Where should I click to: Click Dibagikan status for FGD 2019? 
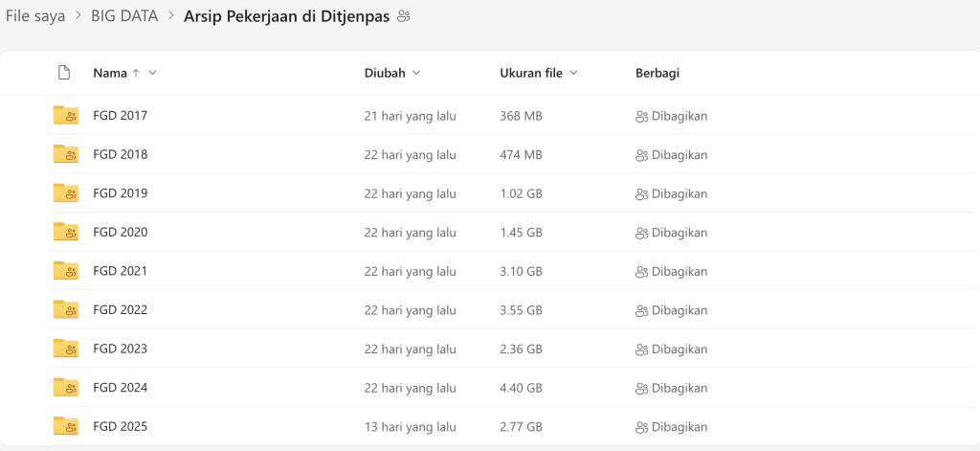(x=671, y=194)
